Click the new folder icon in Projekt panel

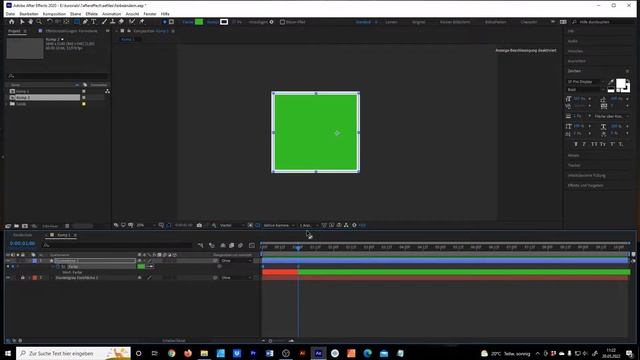point(16,226)
